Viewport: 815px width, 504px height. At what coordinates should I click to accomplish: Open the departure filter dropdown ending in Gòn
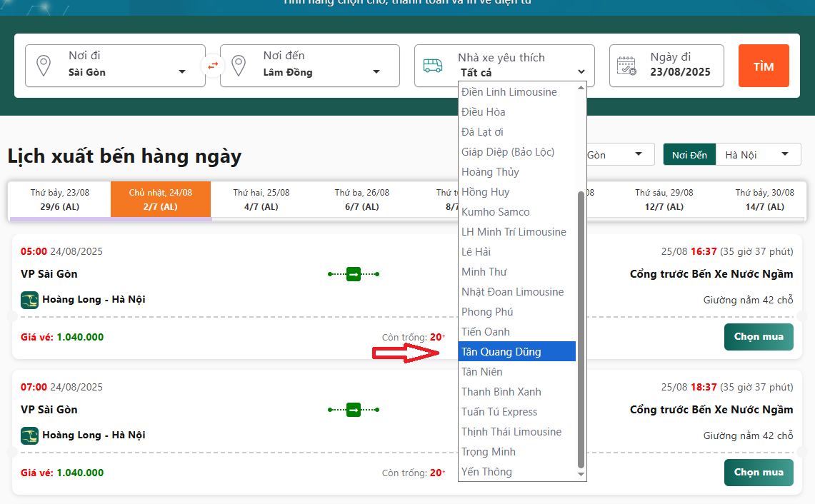coord(620,154)
